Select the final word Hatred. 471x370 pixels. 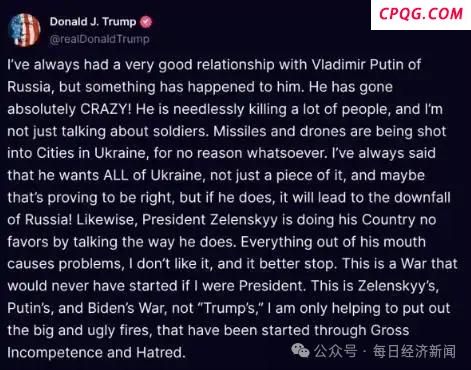point(161,352)
